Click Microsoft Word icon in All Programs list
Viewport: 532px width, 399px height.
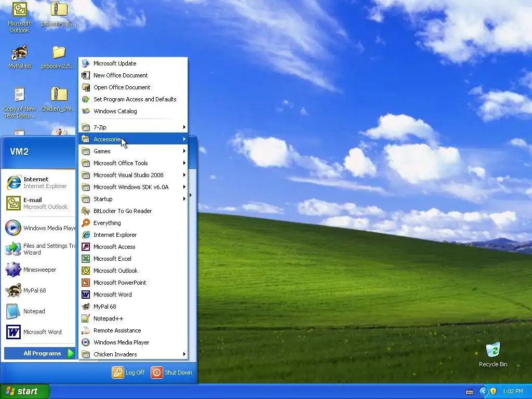click(86, 295)
